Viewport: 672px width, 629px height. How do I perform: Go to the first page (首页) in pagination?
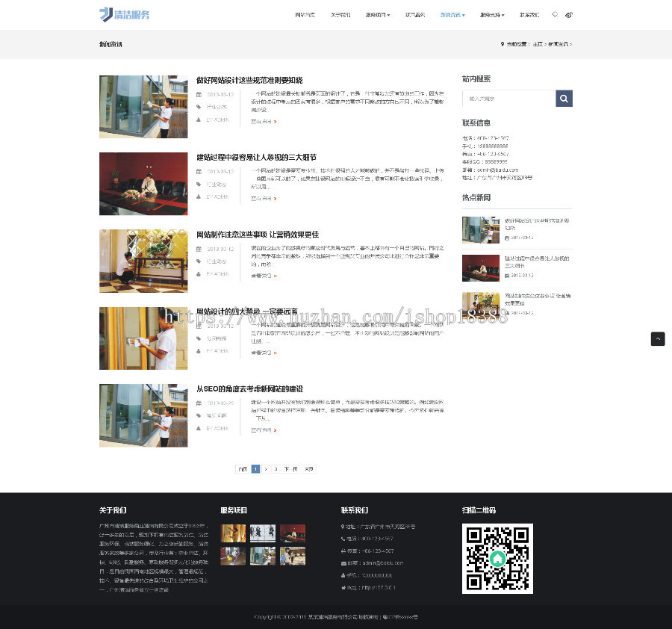pos(243,469)
